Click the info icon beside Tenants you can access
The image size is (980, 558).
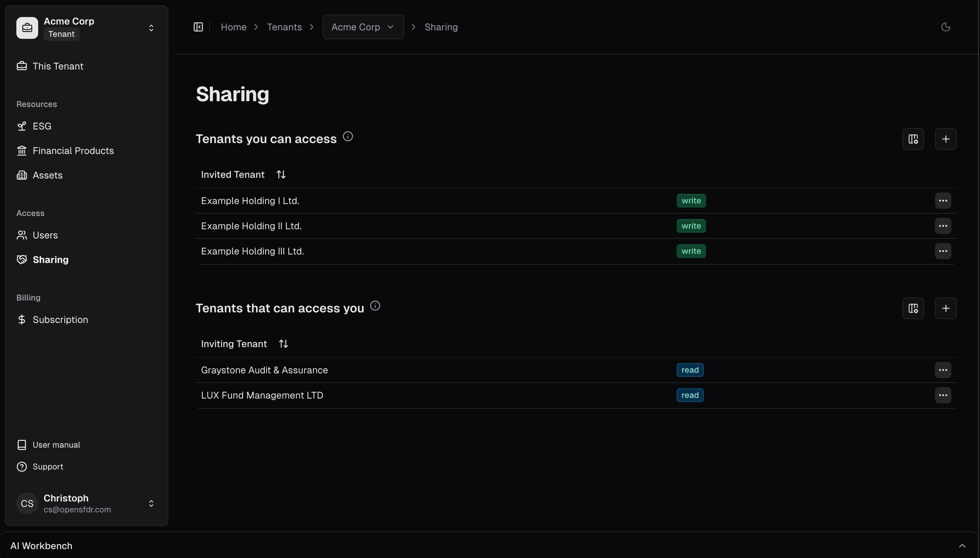(x=347, y=136)
